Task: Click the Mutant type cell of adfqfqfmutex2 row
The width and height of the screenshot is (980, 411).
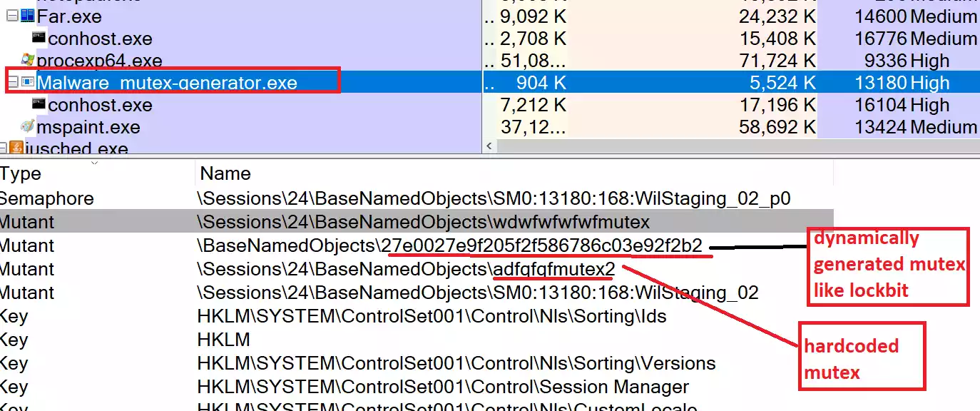Action: [x=27, y=269]
